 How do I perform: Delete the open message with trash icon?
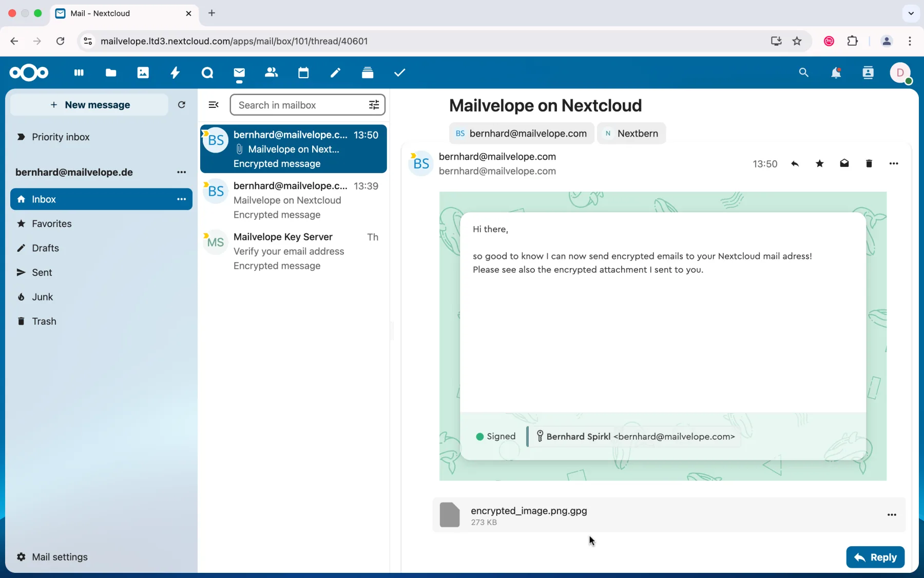coord(869,164)
